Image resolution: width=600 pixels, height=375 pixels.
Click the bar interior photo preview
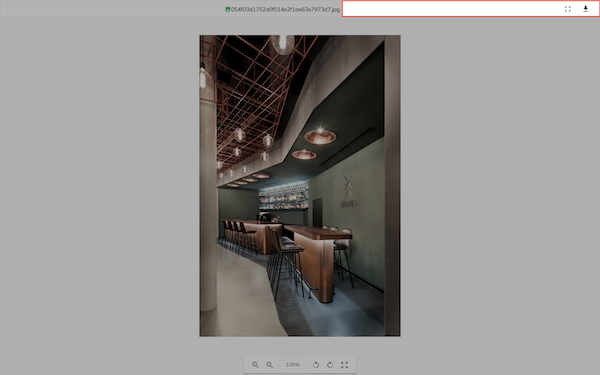point(300,186)
